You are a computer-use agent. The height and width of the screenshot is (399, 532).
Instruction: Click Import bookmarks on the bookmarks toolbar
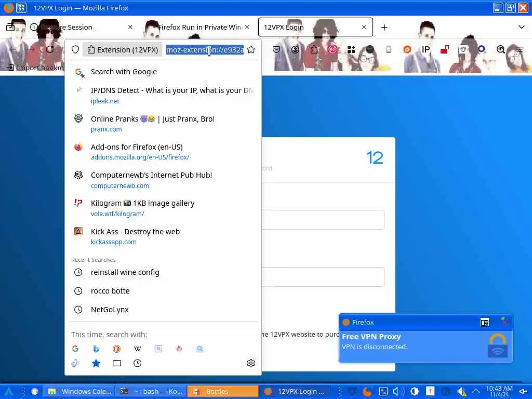click(35, 68)
